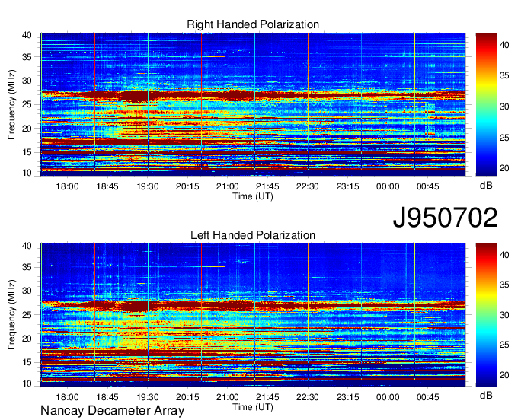Screen dimensions: 518x420
Task: Click the 30 MHz frequency tick of the Left Handed plot
Action: click(27, 291)
